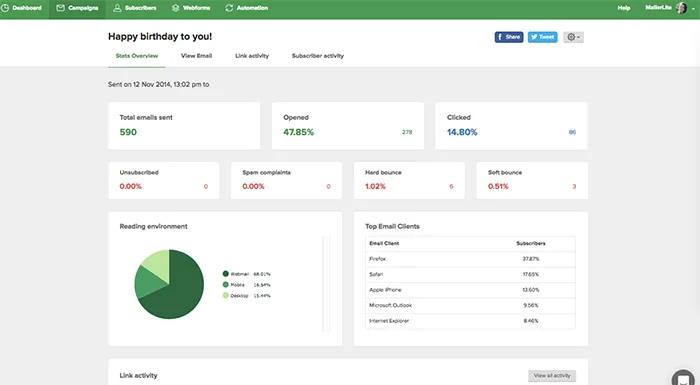Open the gear settings dropdown
Viewport: 700px width, 385px height.
tap(573, 37)
